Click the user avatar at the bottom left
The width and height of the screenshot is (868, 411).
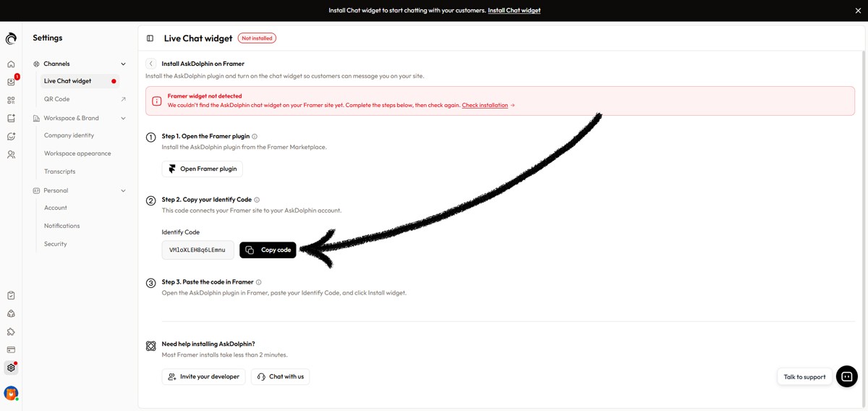[x=11, y=393]
